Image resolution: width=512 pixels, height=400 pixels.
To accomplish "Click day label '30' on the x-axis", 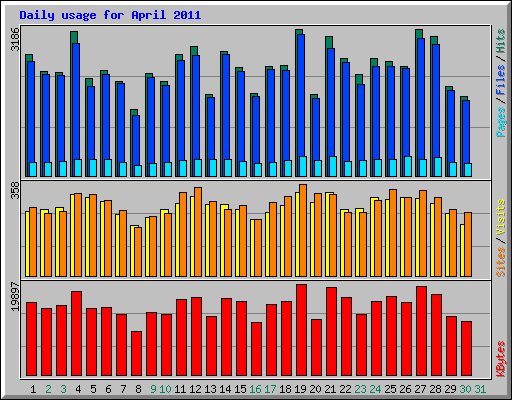I will coord(465,389).
